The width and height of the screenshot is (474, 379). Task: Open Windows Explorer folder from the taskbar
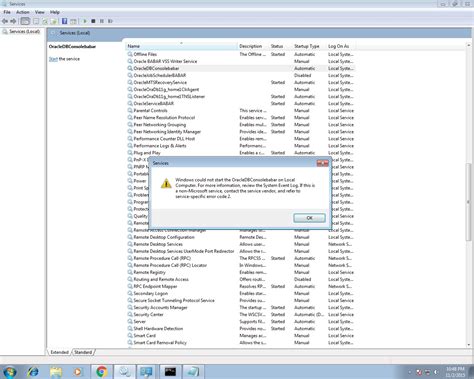tap(56, 371)
